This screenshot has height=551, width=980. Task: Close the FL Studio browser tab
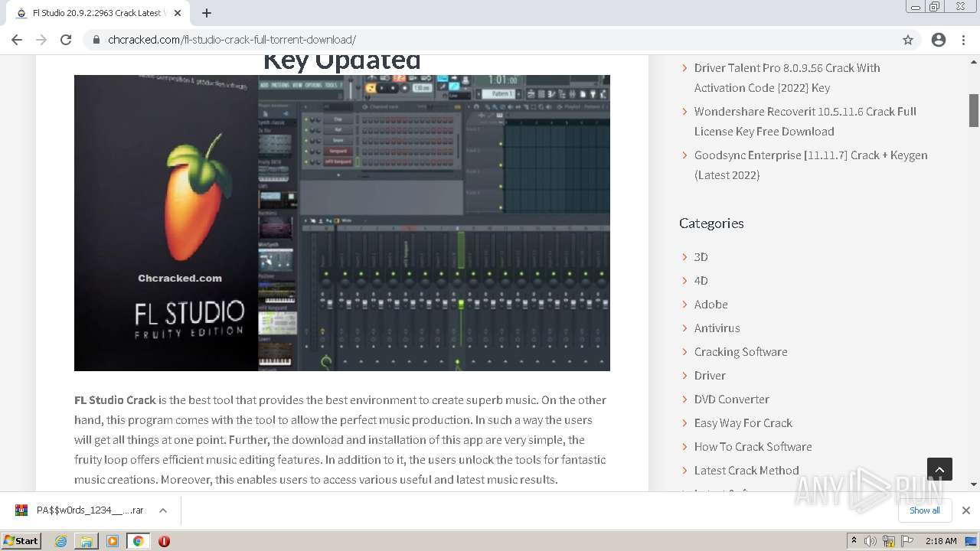click(178, 13)
